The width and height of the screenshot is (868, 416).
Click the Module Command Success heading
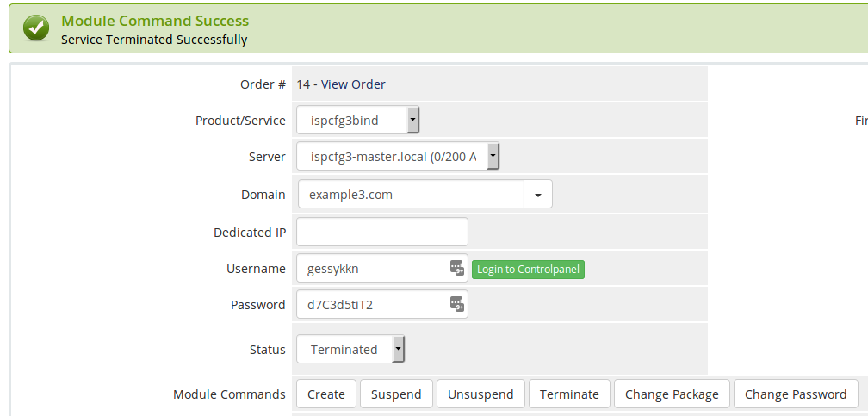(x=155, y=21)
